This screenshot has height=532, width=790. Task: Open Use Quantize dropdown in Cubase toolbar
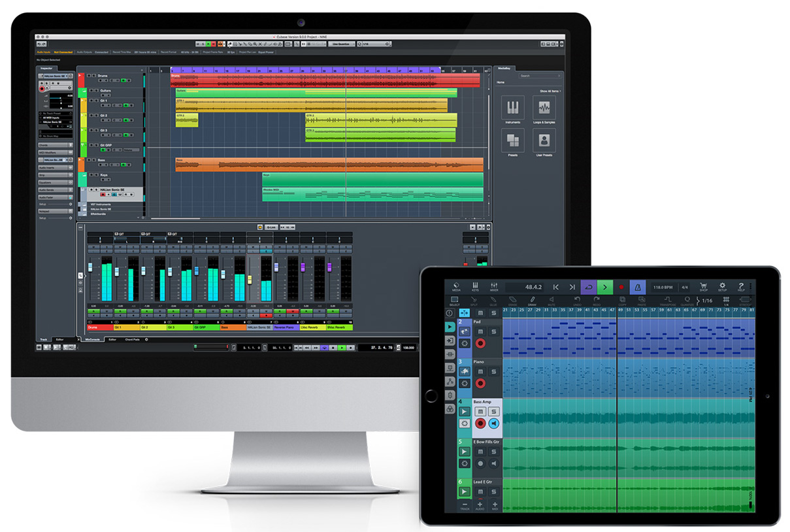click(341, 44)
